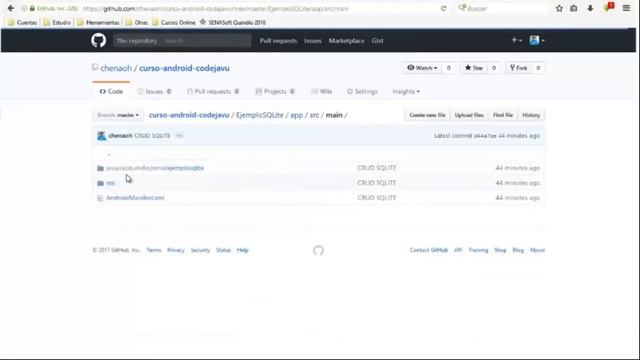This screenshot has width=640, height=360.
Task: Open footer API link
Action: [x=458, y=250]
